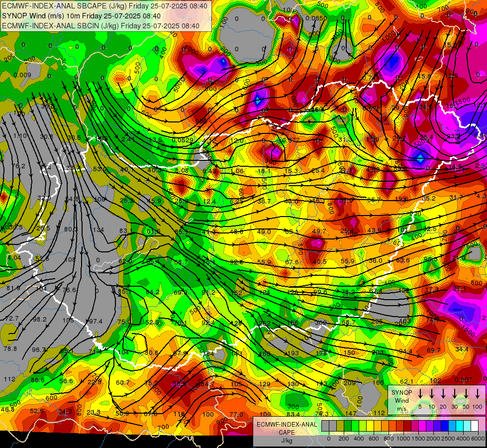487x448 pixels.
Task: Click the map value '18.1'
Action: (x=265, y=171)
